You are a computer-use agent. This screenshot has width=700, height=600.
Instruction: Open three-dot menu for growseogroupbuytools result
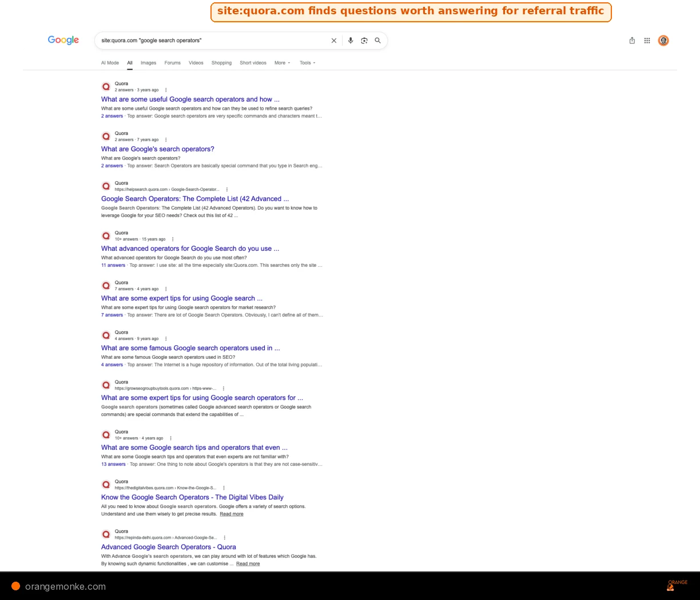coord(224,388)
